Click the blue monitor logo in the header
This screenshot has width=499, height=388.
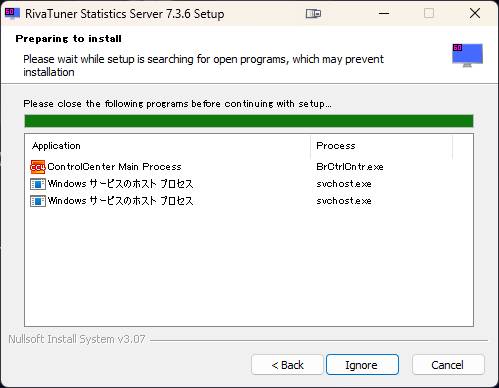[467, 55]
